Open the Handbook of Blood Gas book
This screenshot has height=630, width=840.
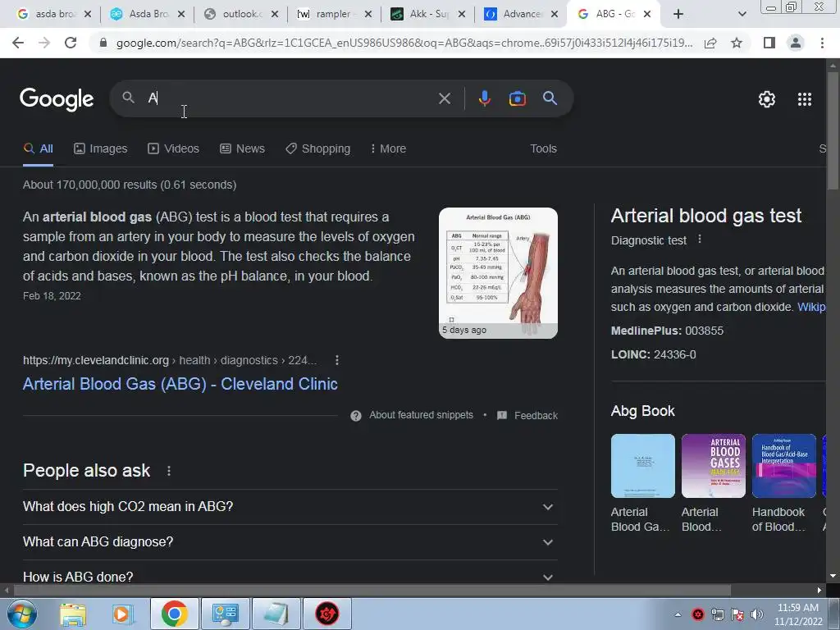coord(784,466)
